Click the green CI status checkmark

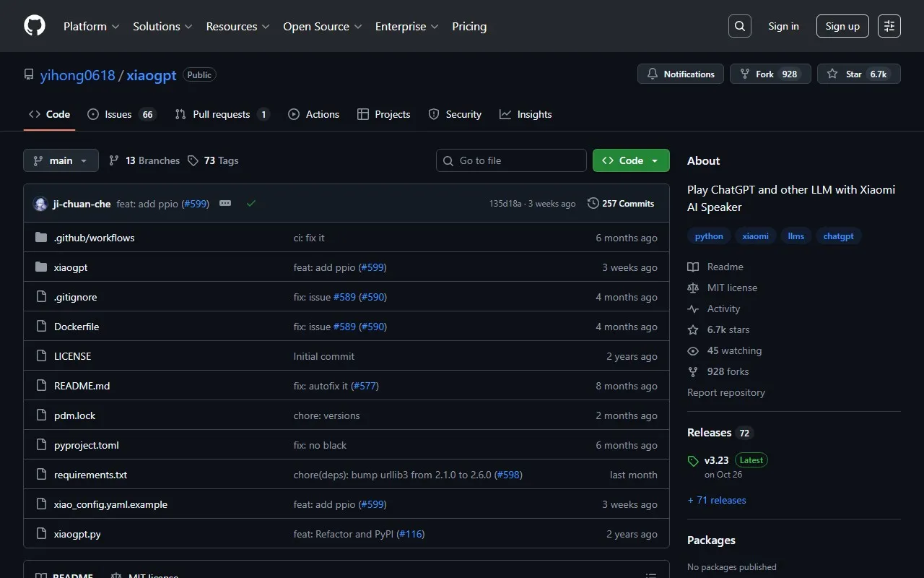pyautogui.click(x=251, y=204)
